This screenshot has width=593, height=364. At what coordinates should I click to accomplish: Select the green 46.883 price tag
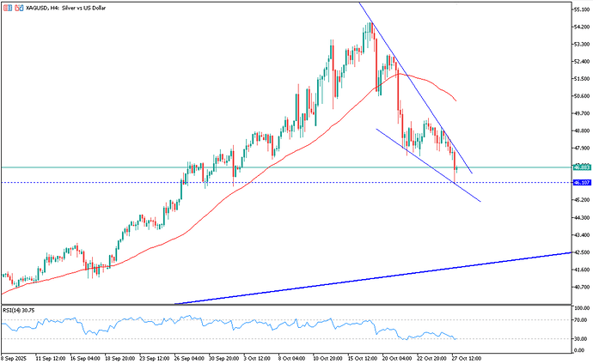click(x=581, y=167)
